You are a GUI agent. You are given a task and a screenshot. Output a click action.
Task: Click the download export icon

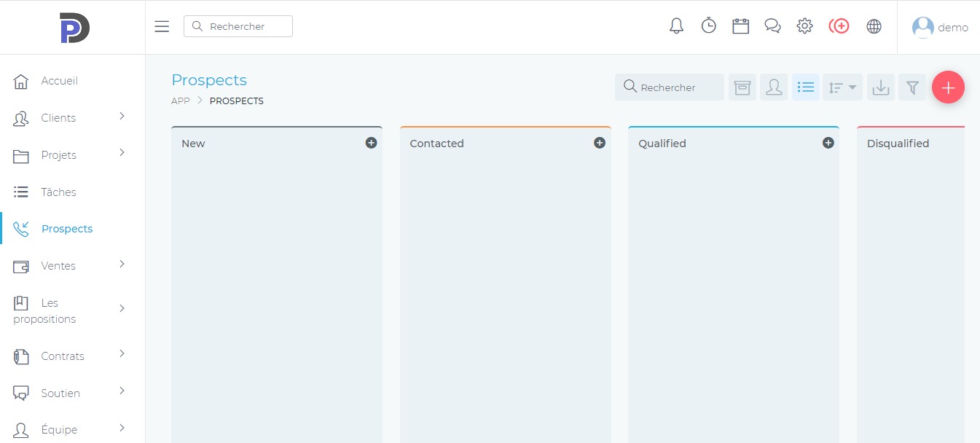point(881,87)
